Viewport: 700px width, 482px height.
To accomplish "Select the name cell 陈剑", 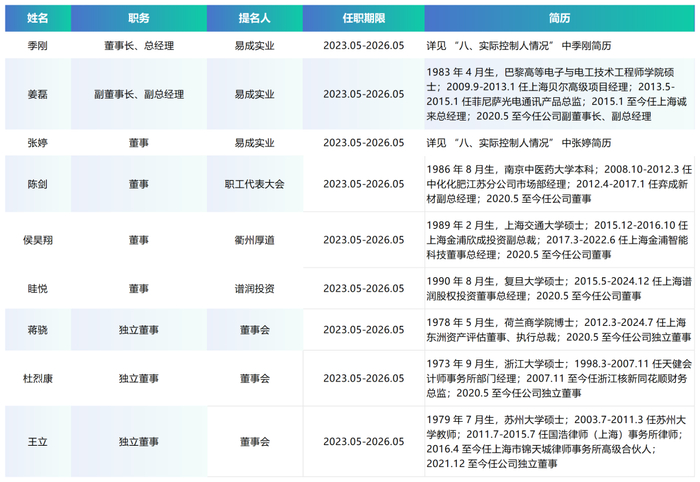I will (x=38, y=184).
